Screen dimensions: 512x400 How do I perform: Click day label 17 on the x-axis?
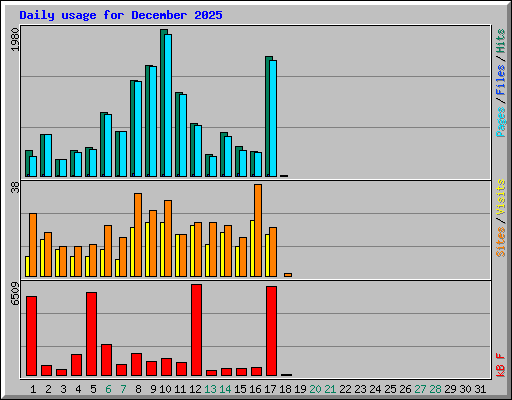270,389
